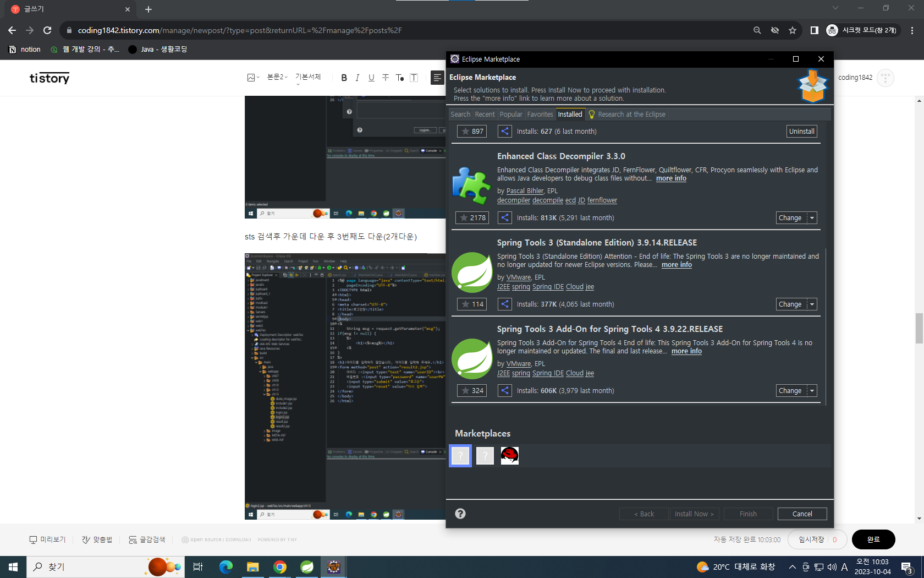Open Spring Tools app in taskbar
The width and height of the screenshot is (924, 578).
[x=307, y=567]
